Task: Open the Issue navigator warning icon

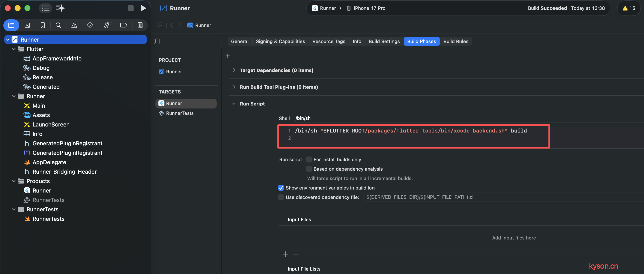Action: coord(74,25)
